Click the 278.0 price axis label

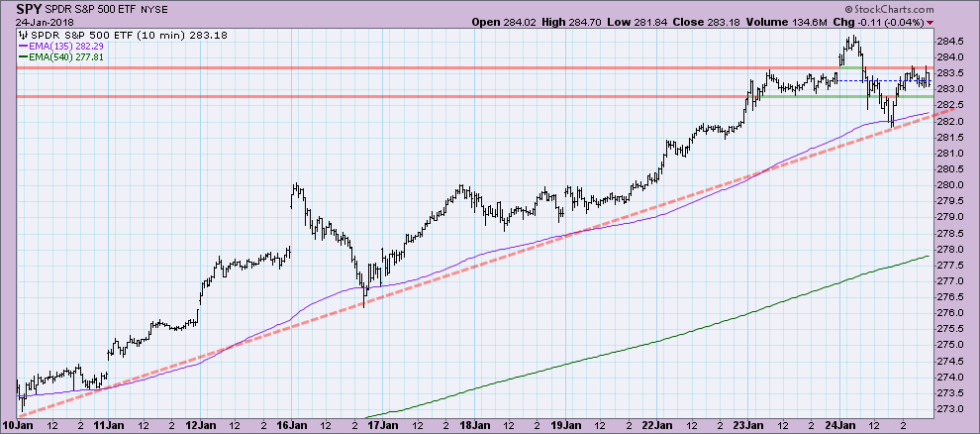(x=950, y=249)
